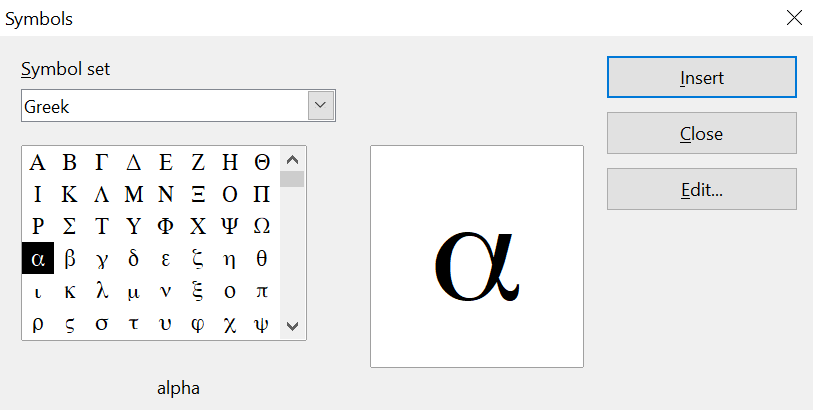Viewport: 813px width, 410px height.
Task: Select the capital Phi symbol
Action: coord(165,226)
